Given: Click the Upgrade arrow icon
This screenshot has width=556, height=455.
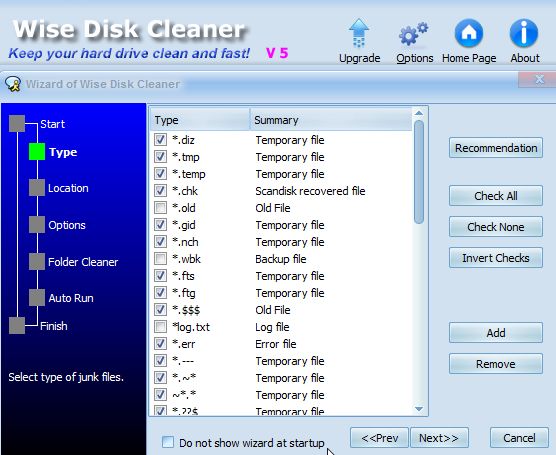Looking at the screenshot, I should [x=359, y=33].
